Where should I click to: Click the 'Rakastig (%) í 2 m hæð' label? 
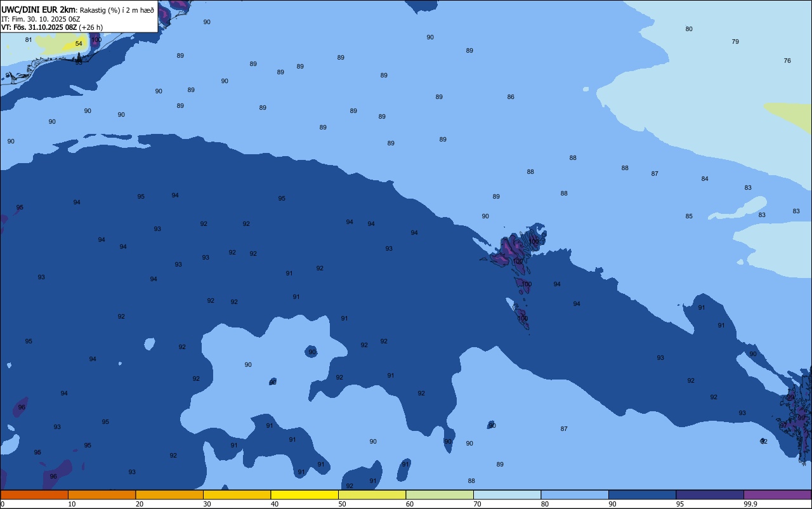pyautogui.click(x=117, y=10)
